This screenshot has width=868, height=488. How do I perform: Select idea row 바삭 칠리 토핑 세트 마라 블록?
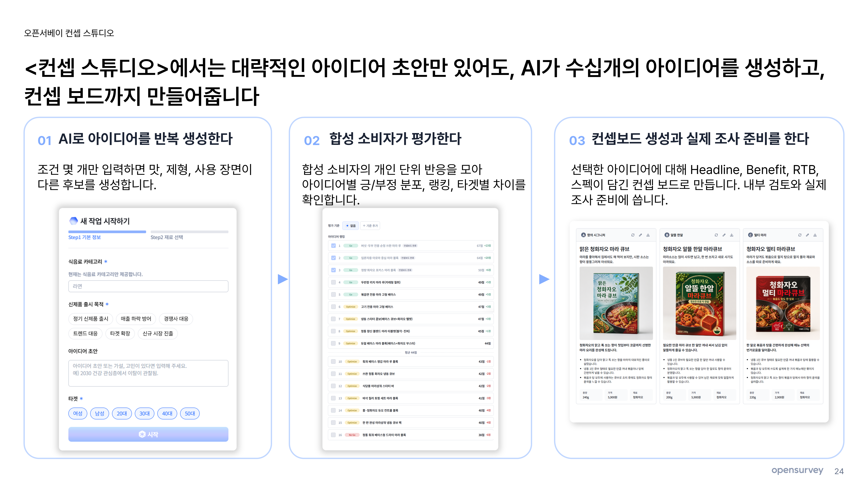click(x=411, y=398)
